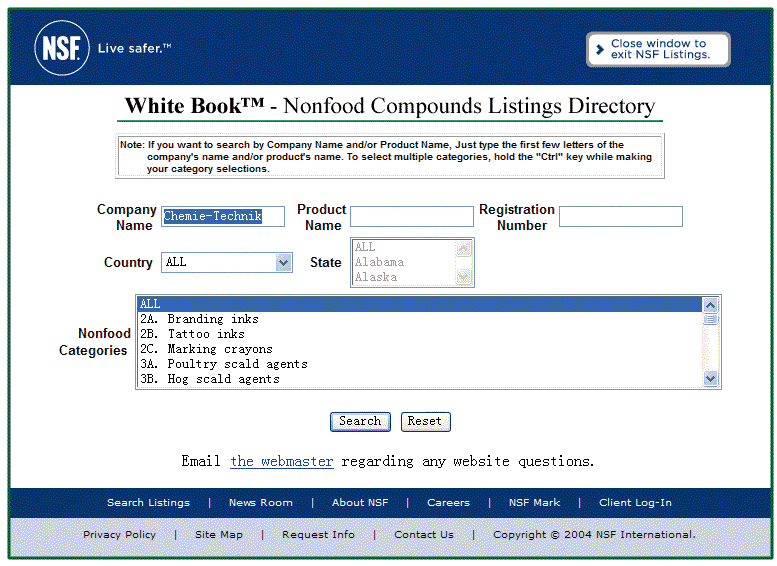This screenshot has width=777, height=566.
Task: Select ALL in the State list
Action: click(x=404, y=247)
